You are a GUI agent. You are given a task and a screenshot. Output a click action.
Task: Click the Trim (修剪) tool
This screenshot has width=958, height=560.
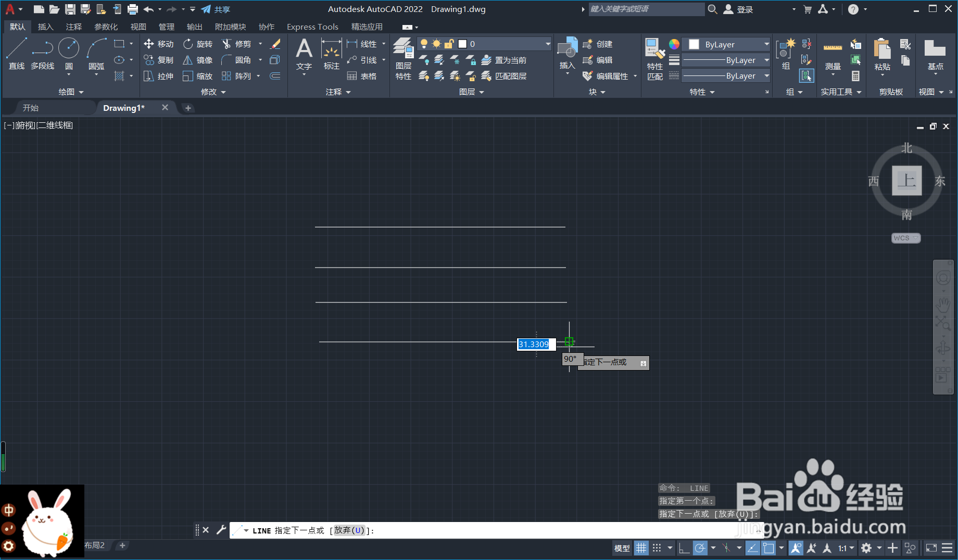point(237,44)
